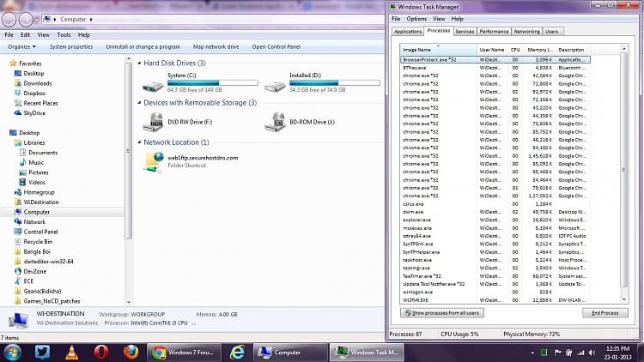Image resolution: width=644 pixels, height=362 pixels.
Task: Open Internet Explorer from taskbar
Action: [237, 353]
